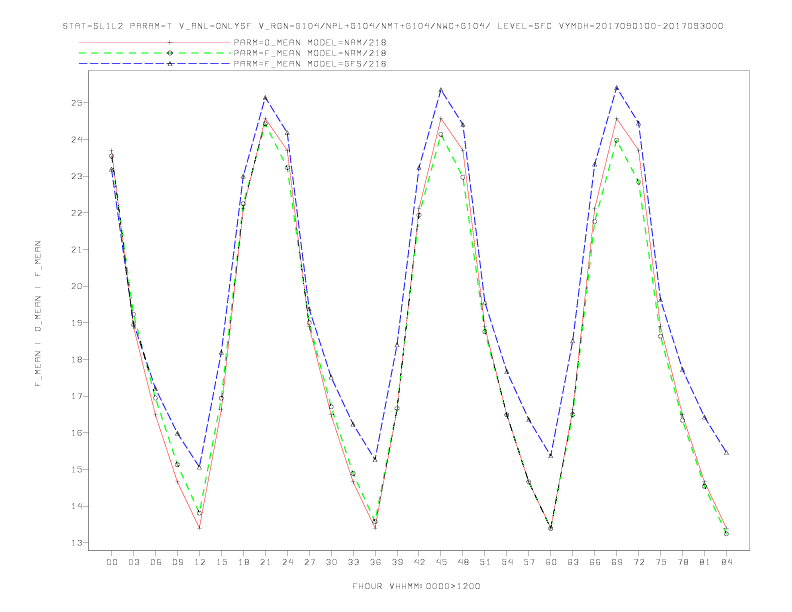Click x-axis forecast hour label 84

point(726,562)
